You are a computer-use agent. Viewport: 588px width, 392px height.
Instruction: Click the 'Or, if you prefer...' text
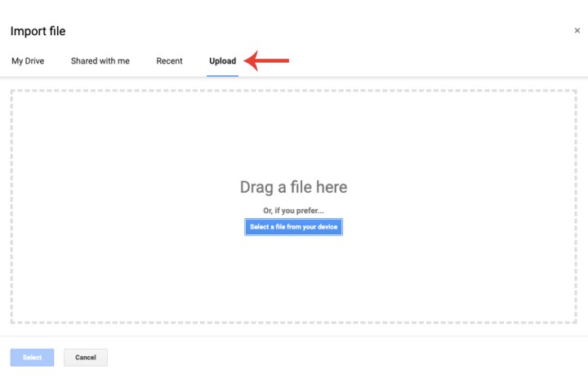tap(293, 211)
